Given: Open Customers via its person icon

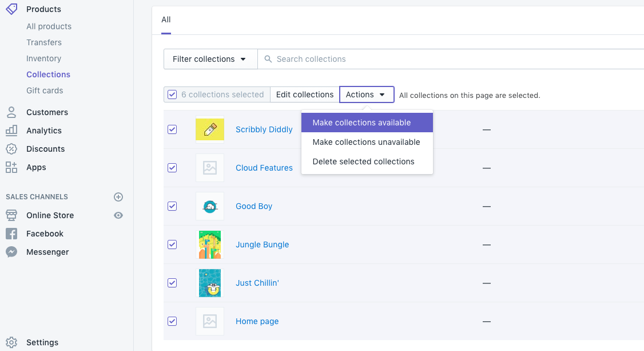Looking at the screenshot, I should (11, 112).
